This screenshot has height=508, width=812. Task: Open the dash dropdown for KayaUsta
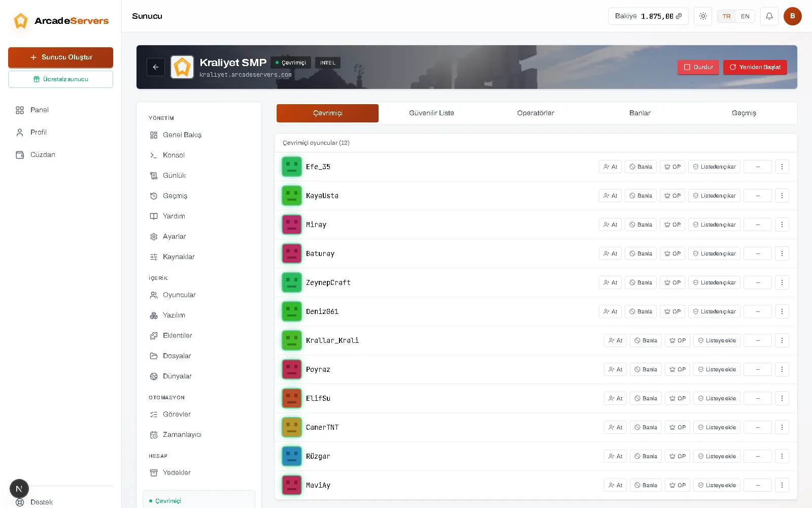[758, 196]
